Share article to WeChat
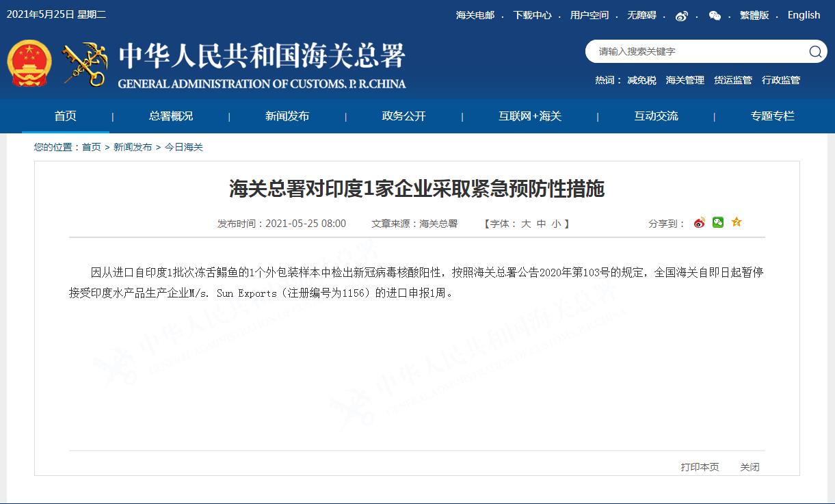Image resolution: width=835 pixels, height=504 pixels. click(717, 222)
